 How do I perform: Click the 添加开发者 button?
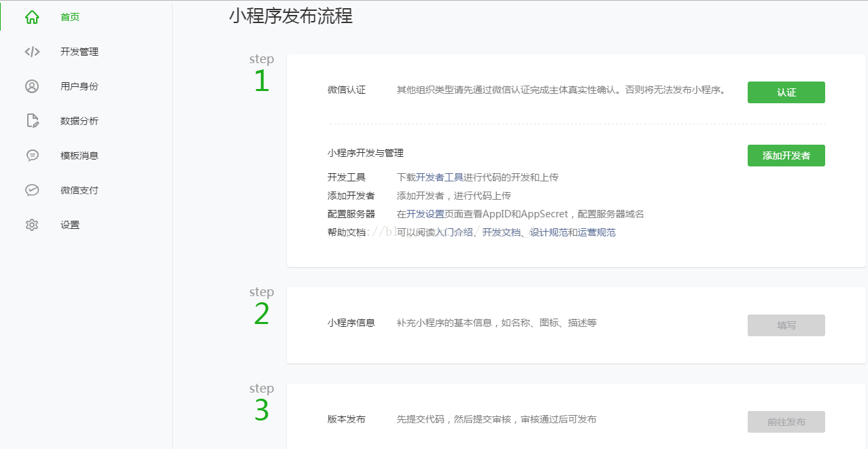(786, 156)
